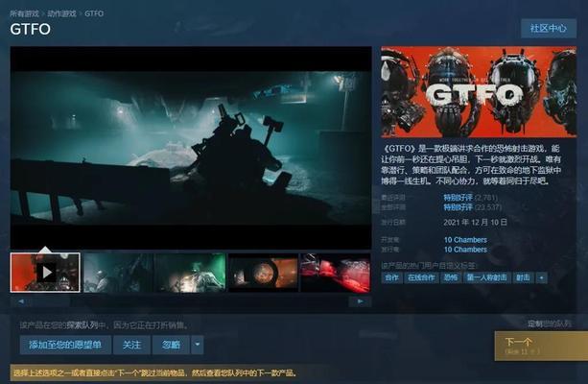Click the GTFO breadcrumb link
Image resolution: width=588 pixels, height=384 pixels.
click(x=94, y=13)
